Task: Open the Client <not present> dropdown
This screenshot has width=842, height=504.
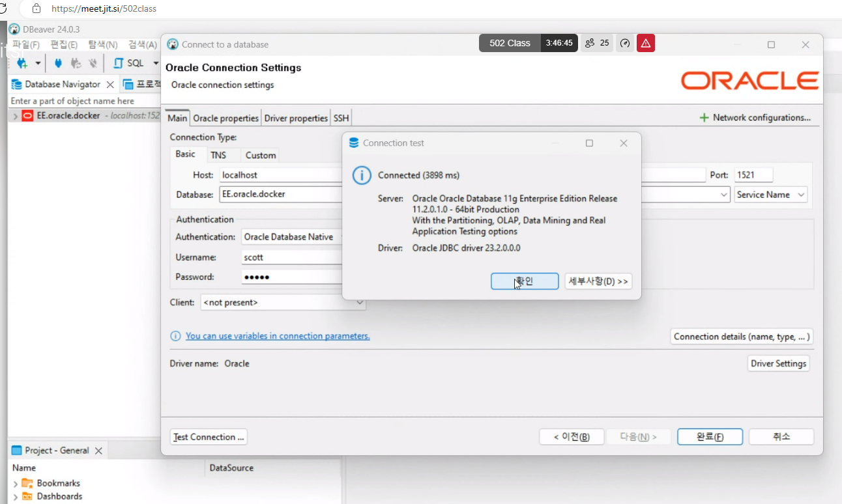Action: (283, 302)
